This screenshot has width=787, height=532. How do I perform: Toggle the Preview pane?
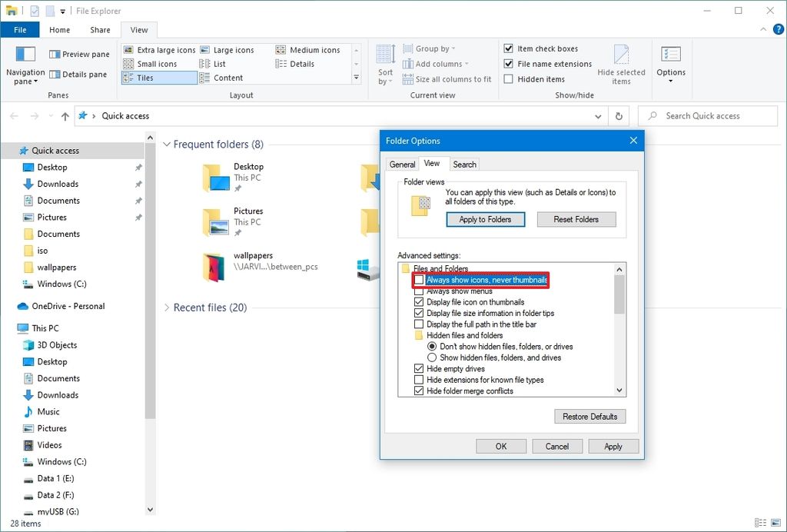[x=75, y=54]
